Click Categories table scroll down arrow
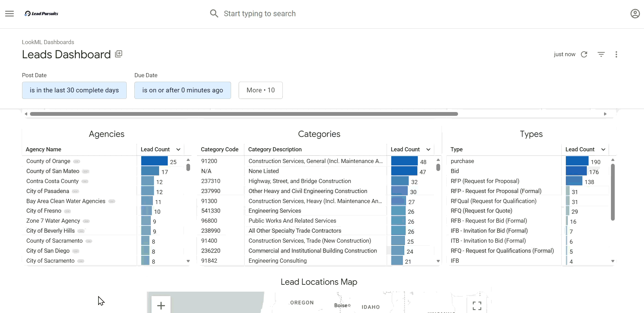644x313 pixels. [x=438, y=261]
